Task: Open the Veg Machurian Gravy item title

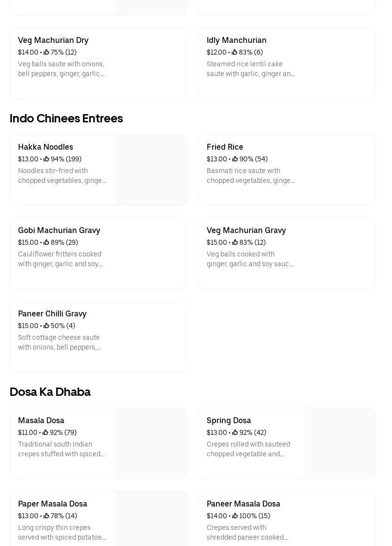Action: [246, 230]
